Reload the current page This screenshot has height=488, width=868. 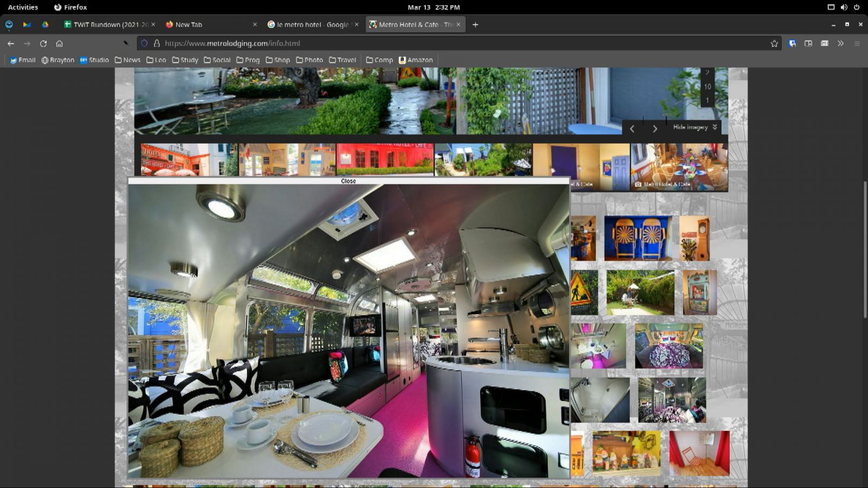click(43, 43)
